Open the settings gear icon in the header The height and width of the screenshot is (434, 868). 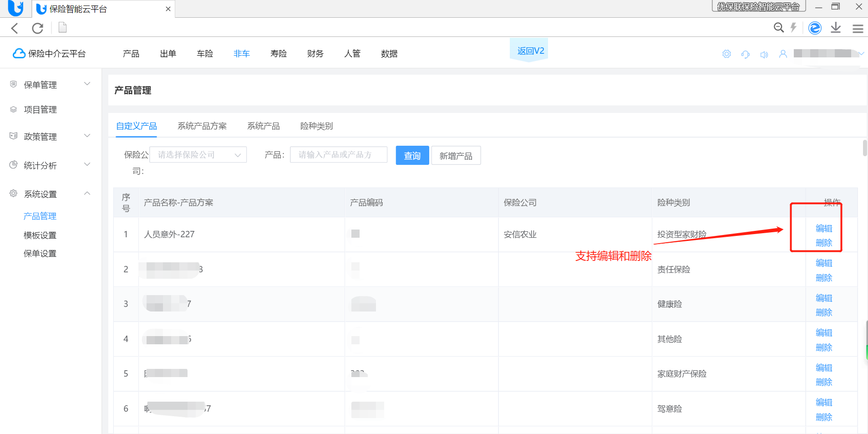[726, 54]
